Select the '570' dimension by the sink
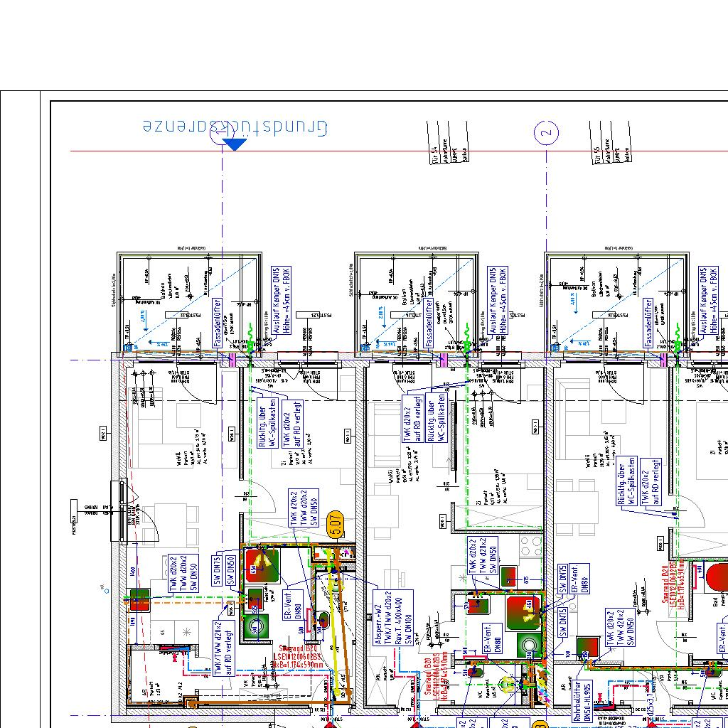The width and height of the screenshot is (728, 728). [x=466, y=605]
